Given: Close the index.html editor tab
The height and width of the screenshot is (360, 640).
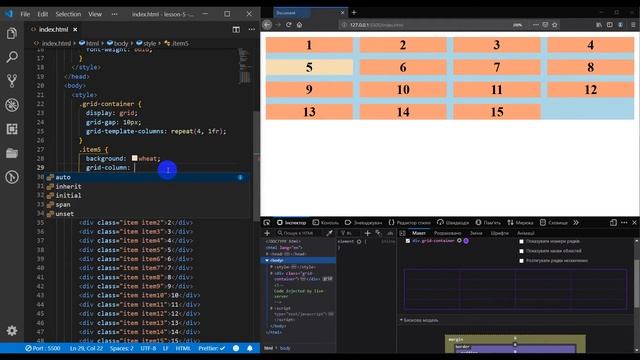Looking at the screenshot, I should (75, 29).
